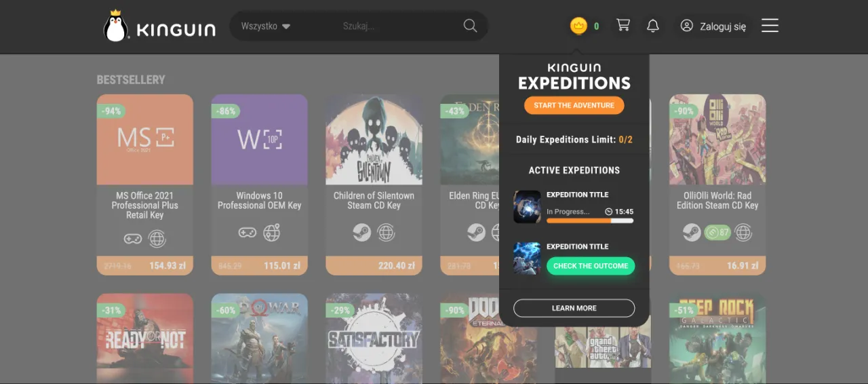Click START THE ADVENTURE button
Image resolution: width=868 pixels, height=384 pixels.
coord(574,105)
